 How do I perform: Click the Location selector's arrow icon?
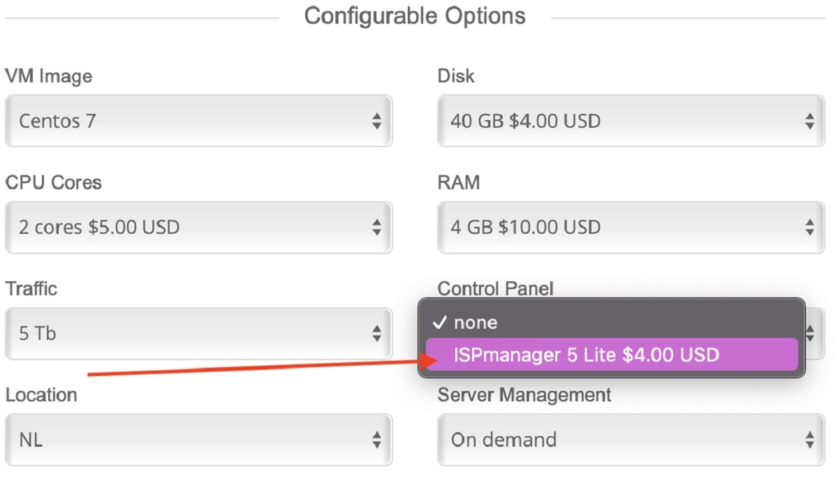point(376,440)
